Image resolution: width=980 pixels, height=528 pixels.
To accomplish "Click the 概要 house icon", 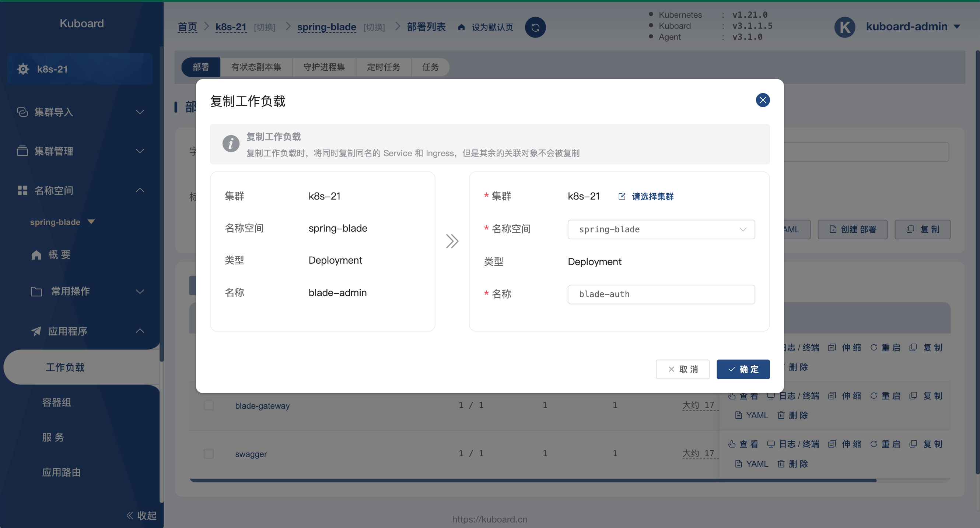I will 36,255.
